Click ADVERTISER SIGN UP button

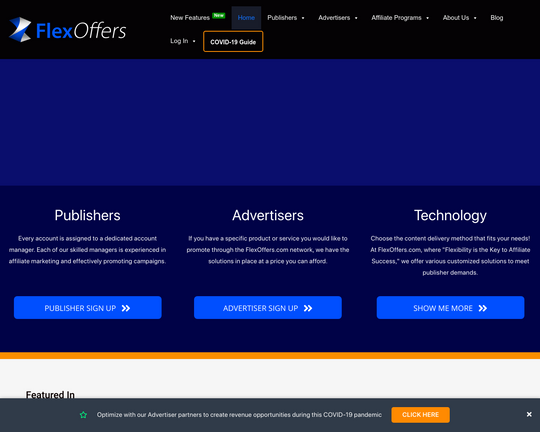[x=268, y=308]
